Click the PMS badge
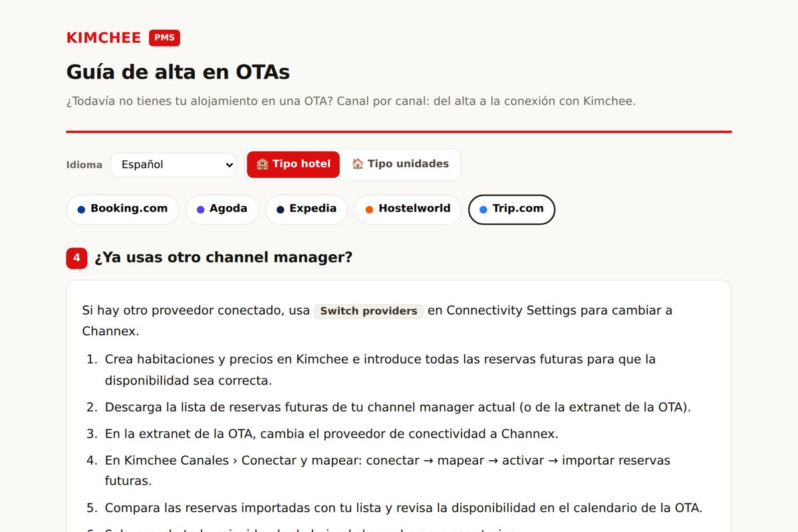The width and height of the screenshot is (798, 532). tap(164, 38)
